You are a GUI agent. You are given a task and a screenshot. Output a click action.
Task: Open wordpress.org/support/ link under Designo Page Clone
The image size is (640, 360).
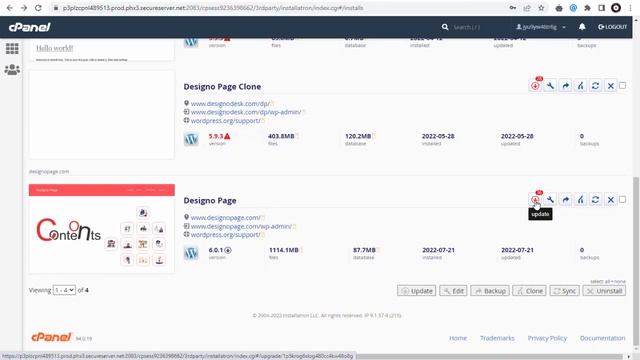tap(225, 121)
